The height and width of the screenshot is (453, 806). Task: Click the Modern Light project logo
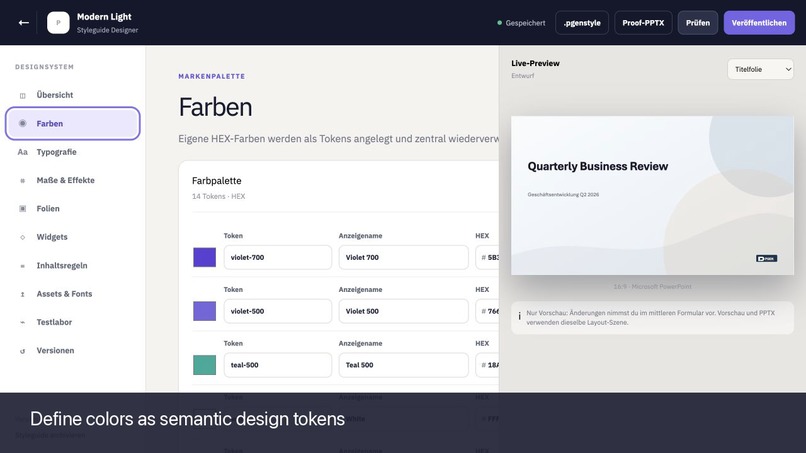[x=58, y=23]
